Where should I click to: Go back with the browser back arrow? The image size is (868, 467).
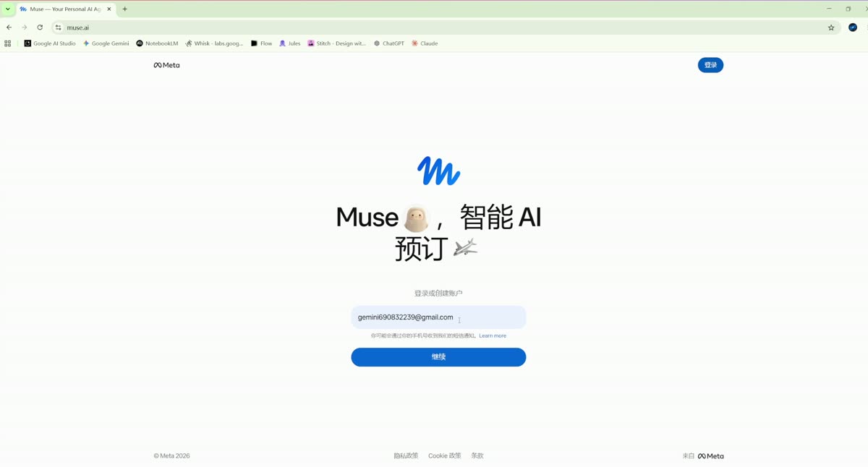pyautogui.click(x=9, y=27)
